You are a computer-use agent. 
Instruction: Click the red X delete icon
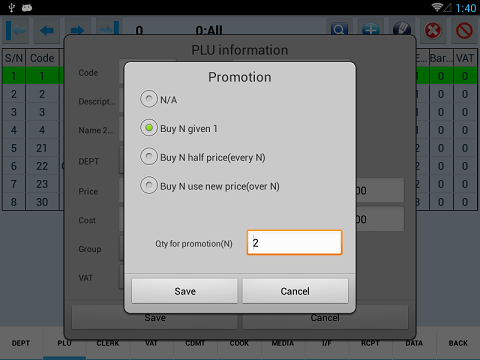pos(433,31)
